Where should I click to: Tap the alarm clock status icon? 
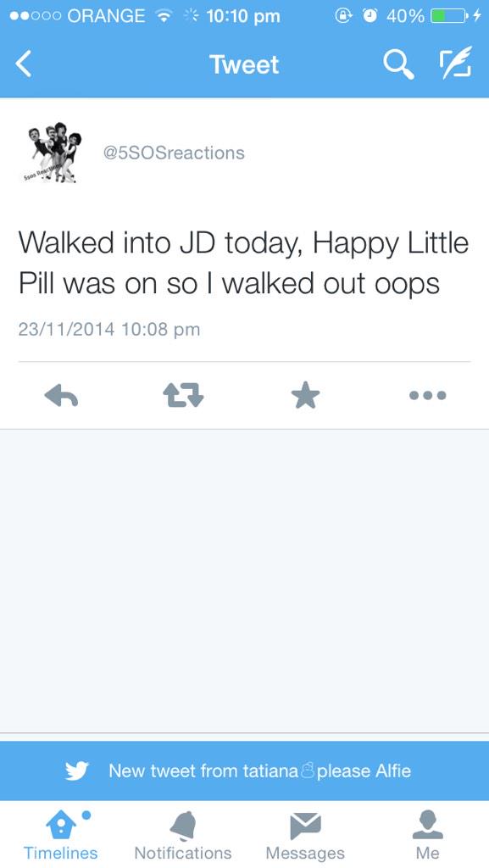coord(369,16)
